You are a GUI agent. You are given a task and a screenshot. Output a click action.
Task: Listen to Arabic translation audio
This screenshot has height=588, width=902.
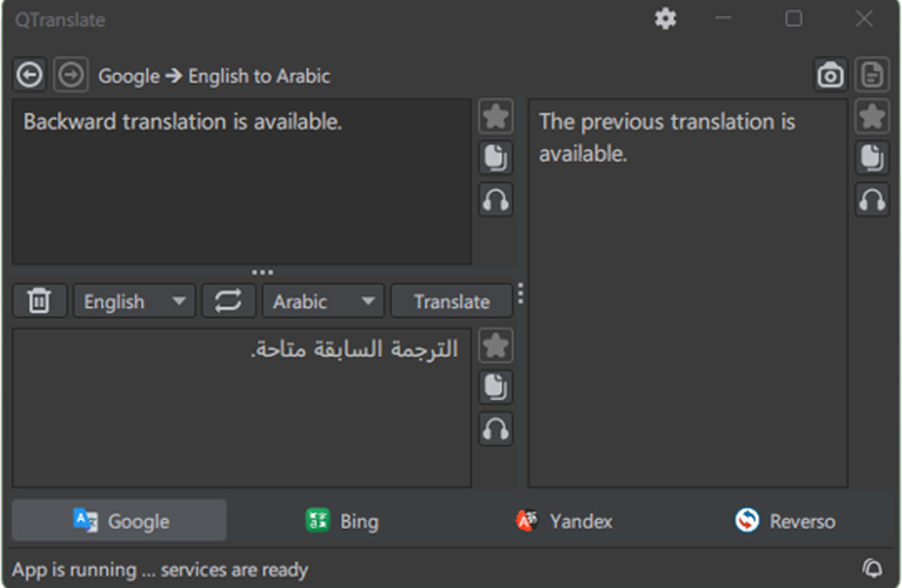pos(495,428)
